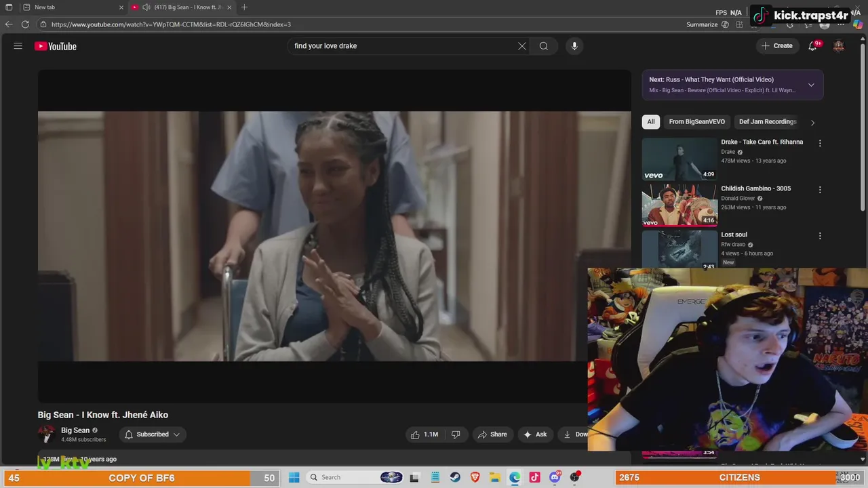
Task: Click the Lost soul video thumbnail
Action: tap(679, 249)
